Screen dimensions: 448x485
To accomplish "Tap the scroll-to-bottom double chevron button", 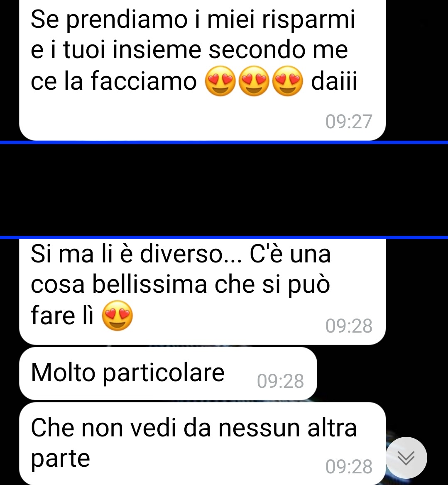I will (x=406, y=458).
